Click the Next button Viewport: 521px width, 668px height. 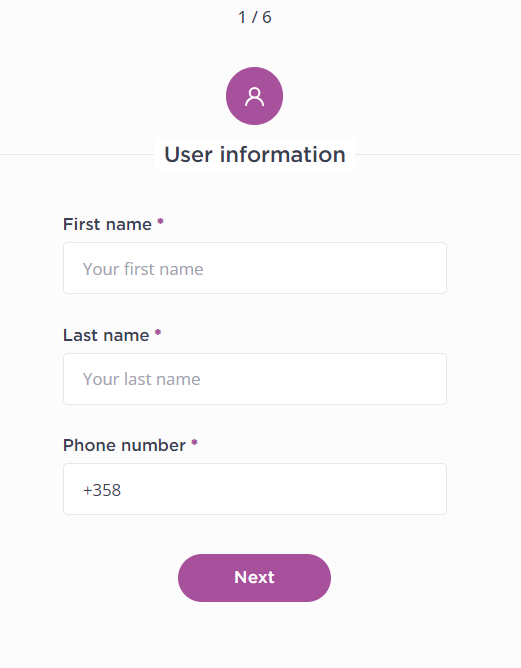point(254,578)
